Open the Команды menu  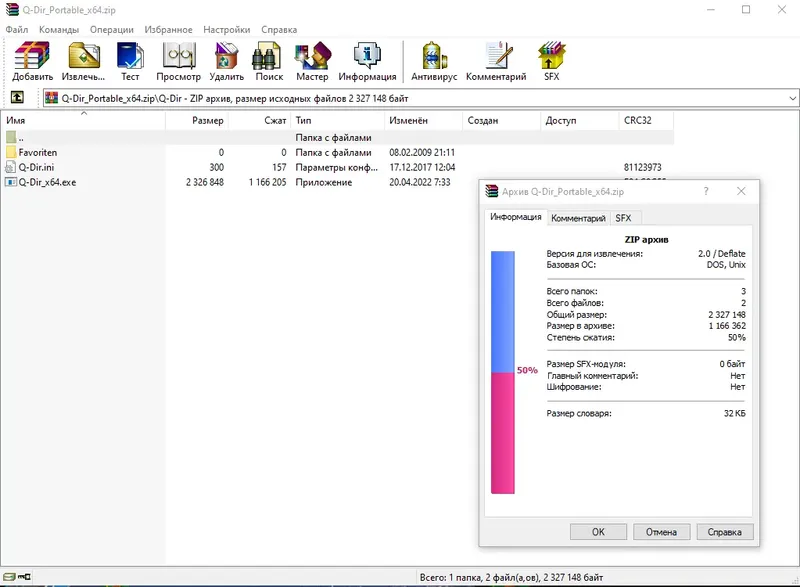(59, 30)
